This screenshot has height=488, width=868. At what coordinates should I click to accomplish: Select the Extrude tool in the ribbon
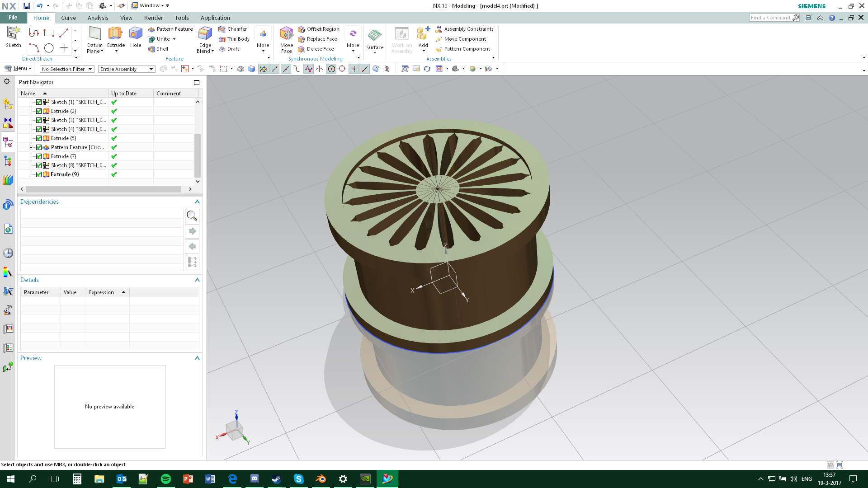(116, 34)
